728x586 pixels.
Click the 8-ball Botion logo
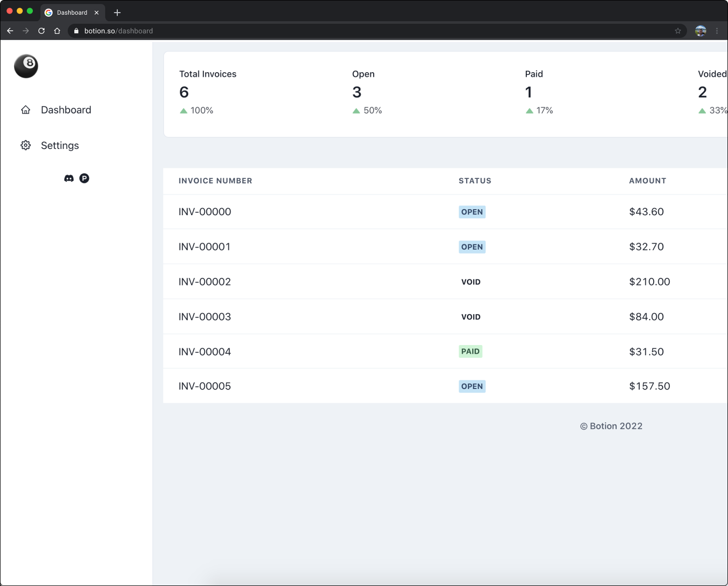26,66
